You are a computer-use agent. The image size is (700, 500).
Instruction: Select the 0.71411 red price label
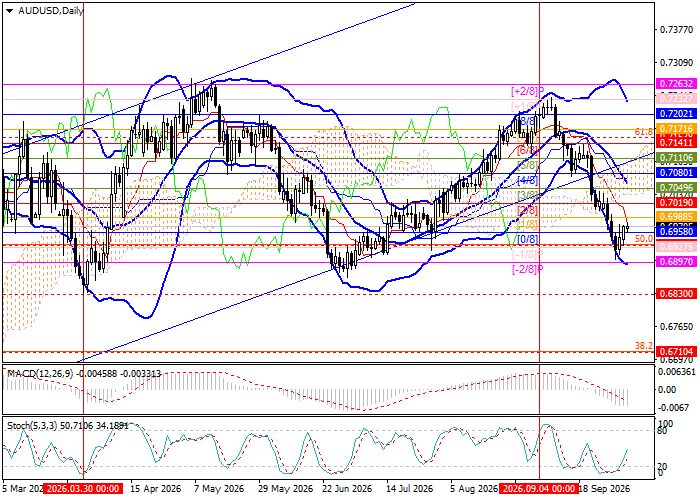click(x=677, y=143)
